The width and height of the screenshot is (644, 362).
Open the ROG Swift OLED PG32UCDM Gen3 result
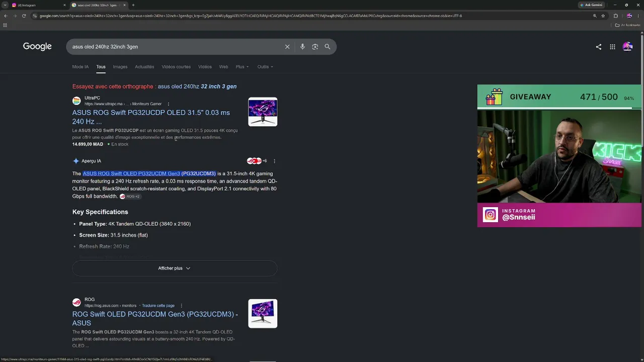[155, 319]
